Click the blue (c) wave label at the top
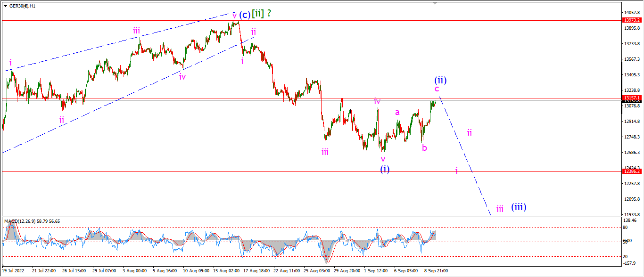Screen dimensions: 644x277 [244, 15]
